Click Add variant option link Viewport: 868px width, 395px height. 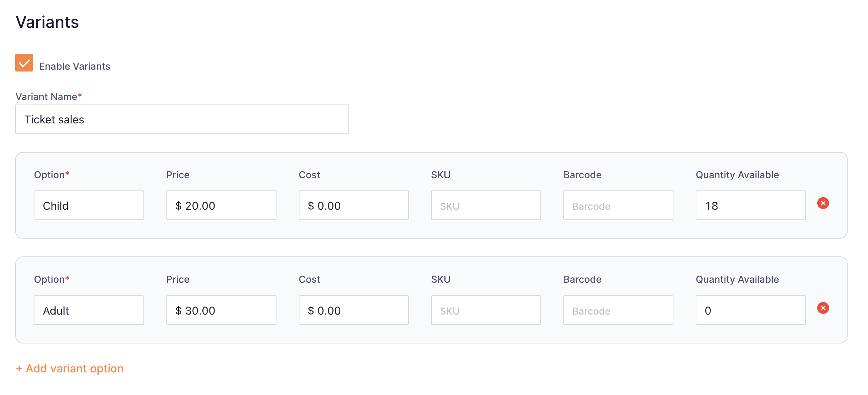[x=70, y=368]
